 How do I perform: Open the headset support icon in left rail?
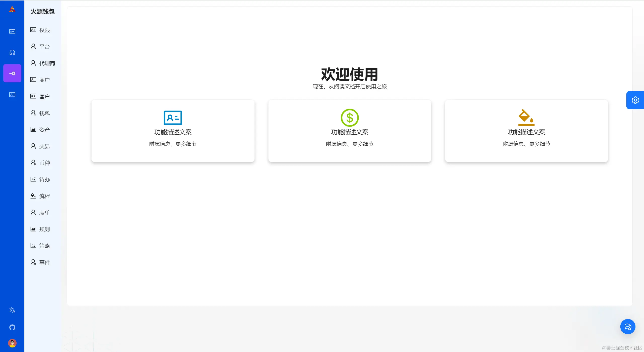pos(12,52)
